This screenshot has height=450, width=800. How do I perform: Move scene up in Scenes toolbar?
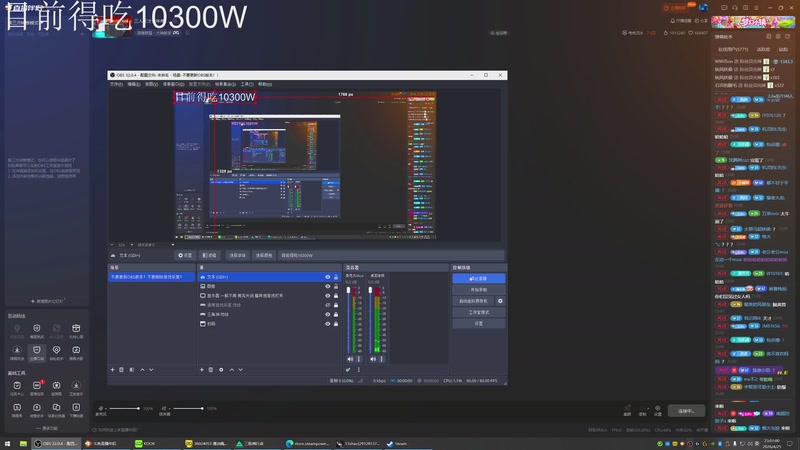[142, 369]
